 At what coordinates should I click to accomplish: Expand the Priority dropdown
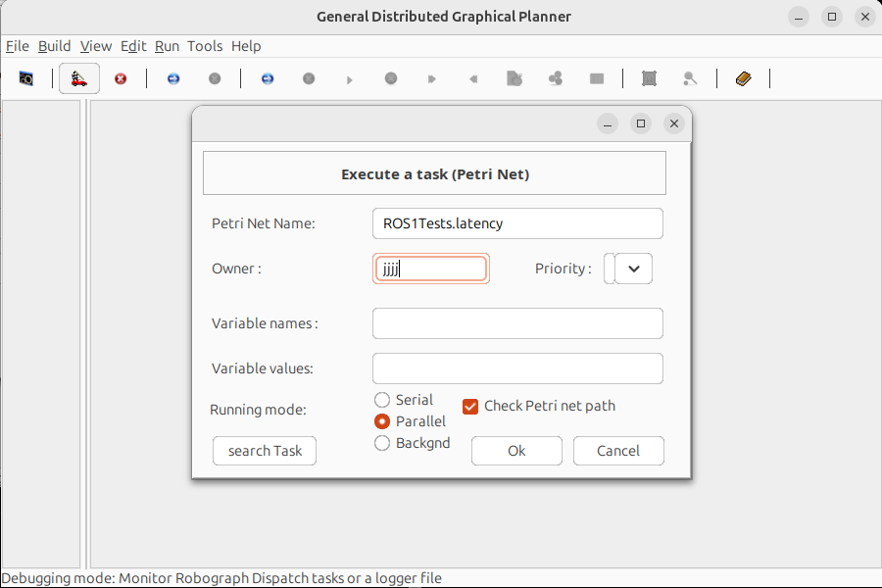click(x=633, y=269)
